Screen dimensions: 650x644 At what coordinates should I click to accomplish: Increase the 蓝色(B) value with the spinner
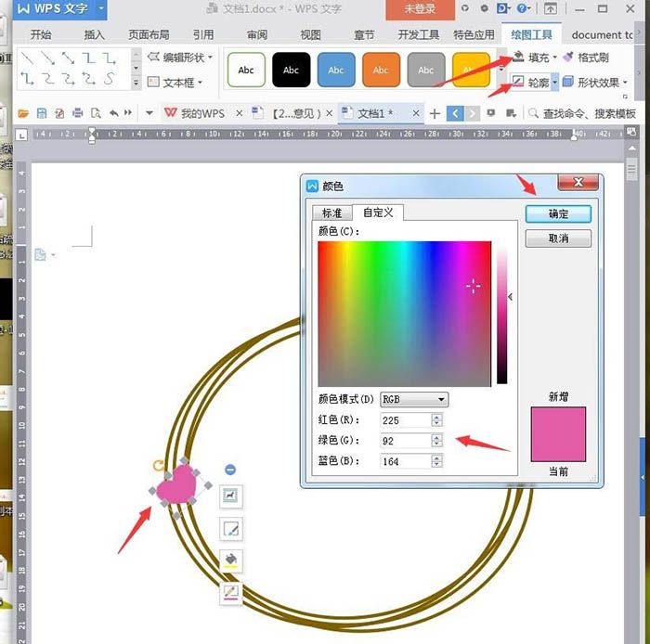point(436,457)
